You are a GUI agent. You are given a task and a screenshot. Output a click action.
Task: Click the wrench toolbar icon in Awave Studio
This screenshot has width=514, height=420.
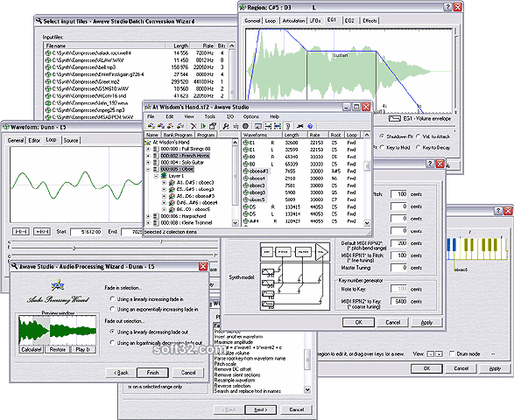point(226,126)
